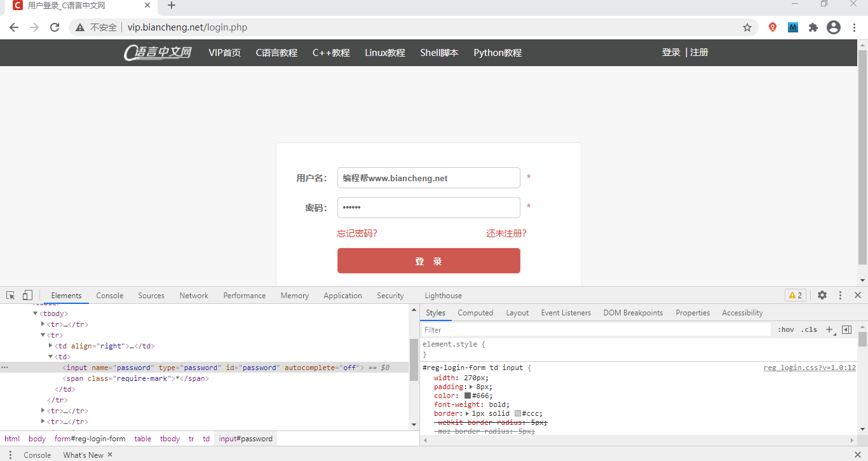868x461 pixels.
Task: Reload the page with the refresh icon
Action: click(55, 27)
